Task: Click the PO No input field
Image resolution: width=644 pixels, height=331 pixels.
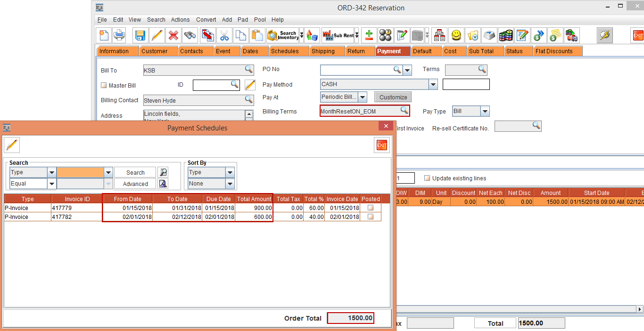Action: click(x=356, y=70)
